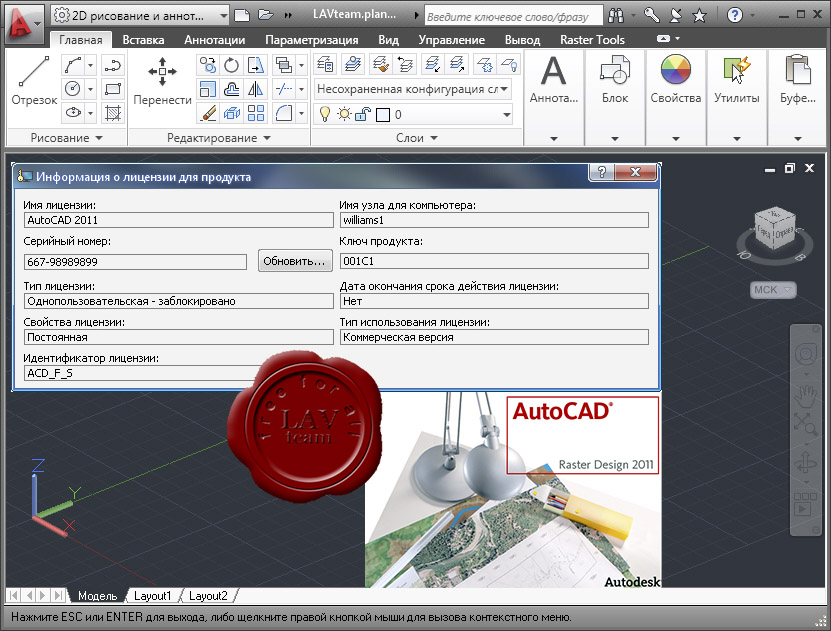Select the scale tool
This screenshot has width=831, height=631.
(x=208, y=88)
